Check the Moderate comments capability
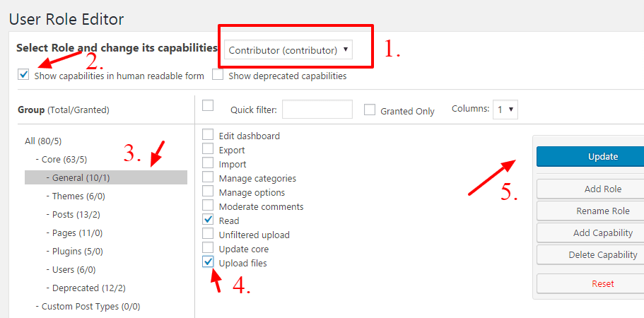The height and width of the screenshot is (318, 644). pos(208,205)
